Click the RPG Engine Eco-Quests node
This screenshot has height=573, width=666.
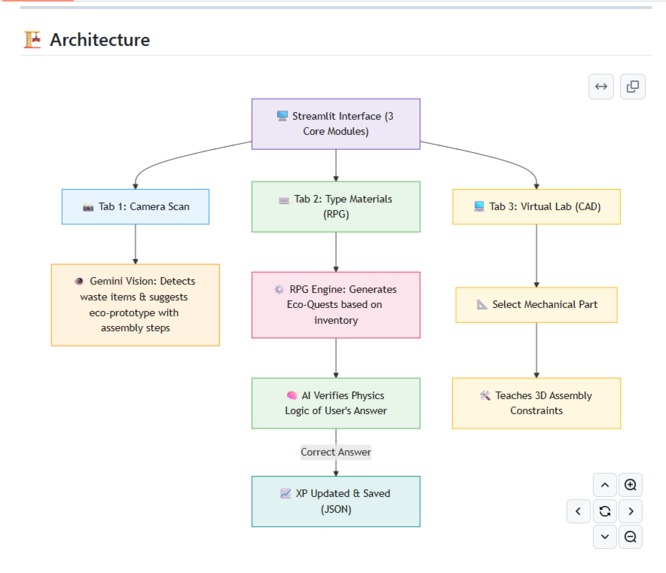(x=336, y=305)
